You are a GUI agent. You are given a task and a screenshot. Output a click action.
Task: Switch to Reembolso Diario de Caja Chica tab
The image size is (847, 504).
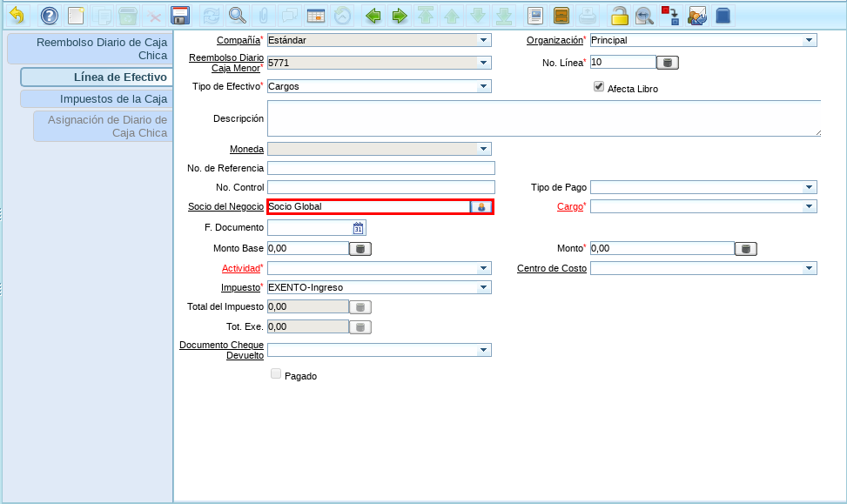(91, 49)
